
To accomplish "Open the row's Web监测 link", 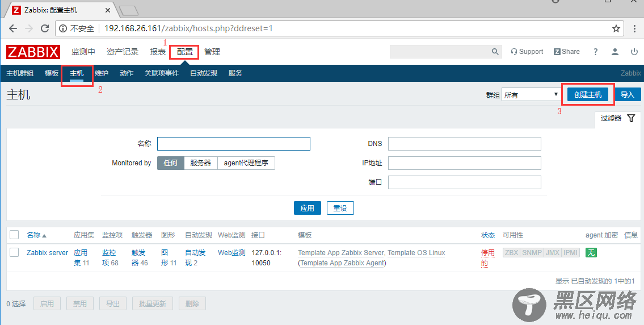I will (231, 253).
